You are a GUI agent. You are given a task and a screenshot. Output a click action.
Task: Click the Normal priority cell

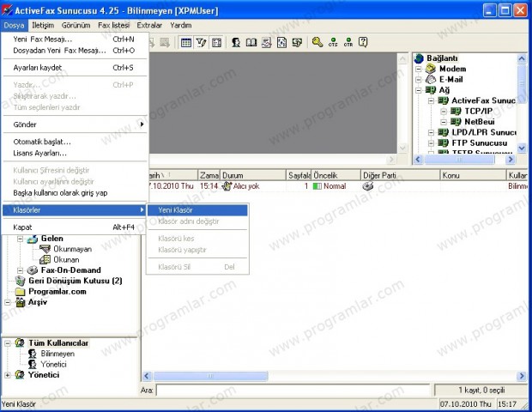(x=336, y=186)
